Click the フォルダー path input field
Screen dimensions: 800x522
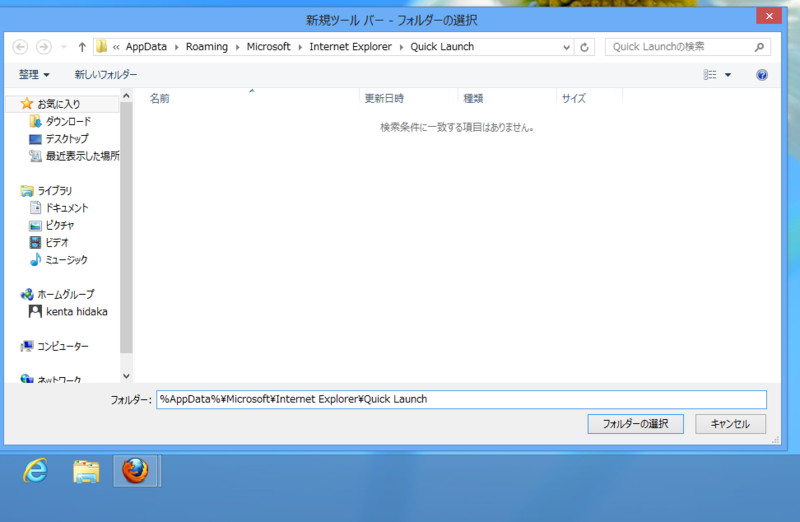[461, 400]
